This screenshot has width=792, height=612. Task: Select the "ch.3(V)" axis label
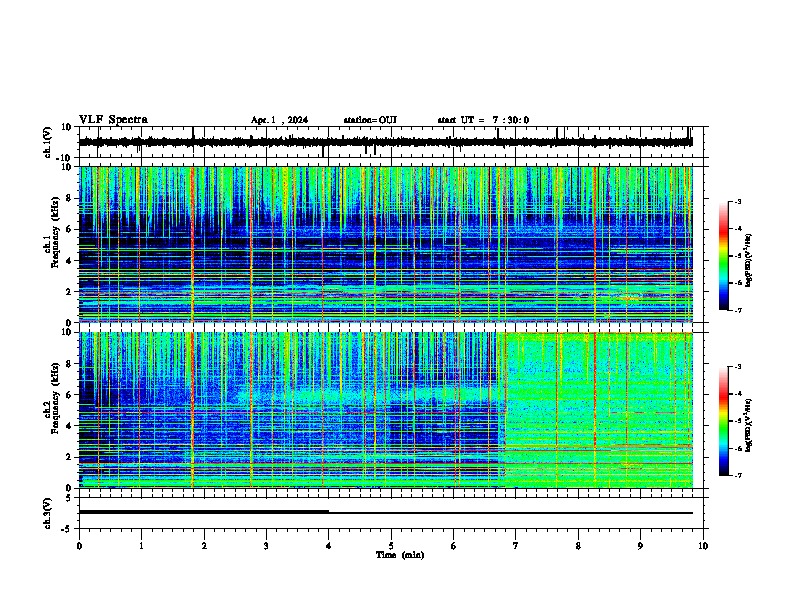click(x=48, y=513)
